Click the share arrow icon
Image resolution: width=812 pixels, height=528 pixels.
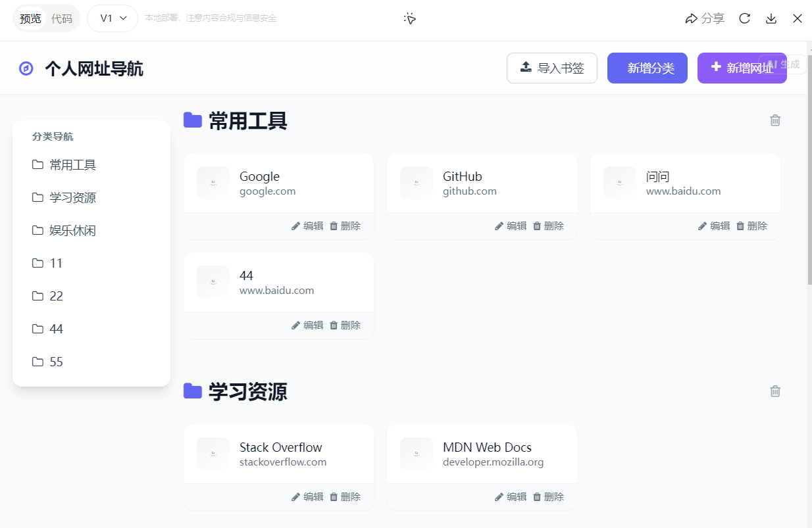pyautogui.click(x=691, y=18)
